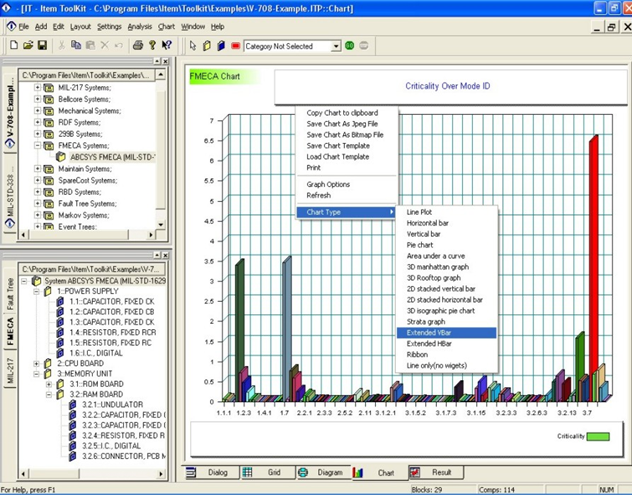Viewport: 632px width, 495px height.
Task: Click the green Criticality legend swatch
Action: tap(598, 436)
